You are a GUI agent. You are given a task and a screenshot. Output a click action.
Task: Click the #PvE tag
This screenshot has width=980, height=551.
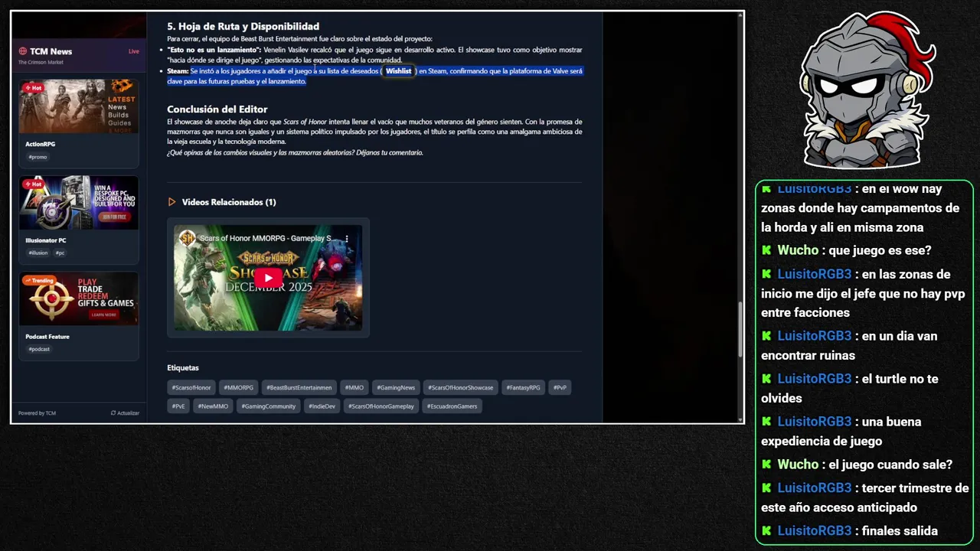178,406
